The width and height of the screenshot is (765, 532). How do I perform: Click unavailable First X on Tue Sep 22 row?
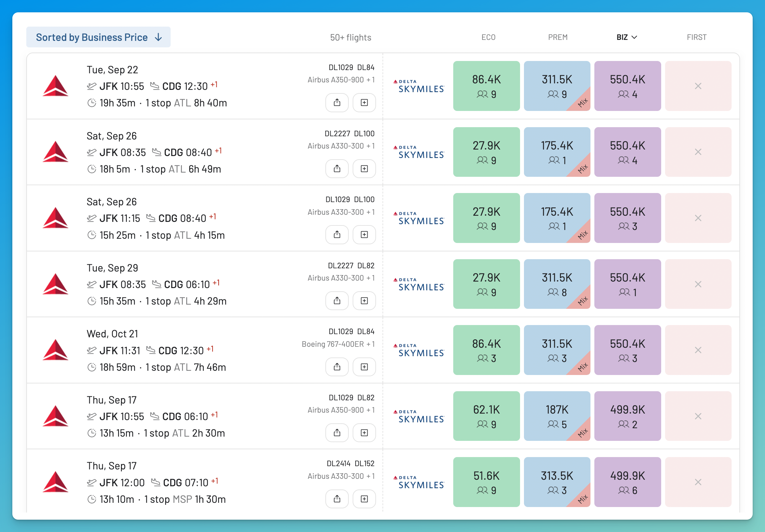point(698,86)
